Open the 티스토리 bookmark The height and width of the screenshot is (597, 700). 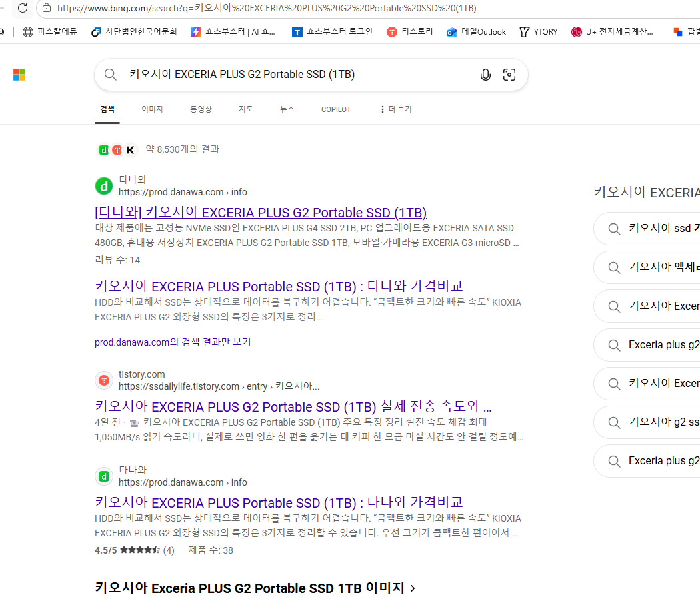click(x=410, y=32)
